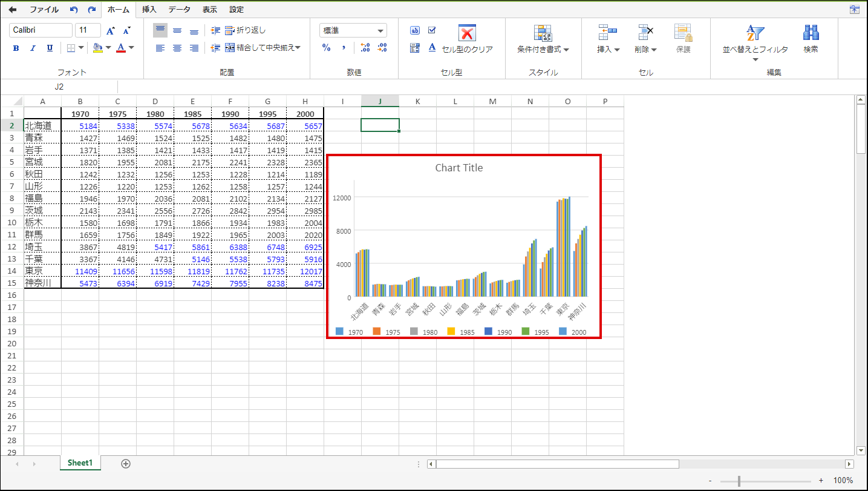Increase font size with grow icon
The image size is (868, 491).
coord(110,31)
